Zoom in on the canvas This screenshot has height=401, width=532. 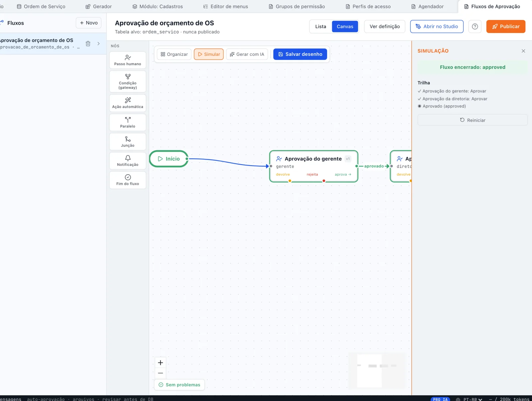(x=161, y=363)
